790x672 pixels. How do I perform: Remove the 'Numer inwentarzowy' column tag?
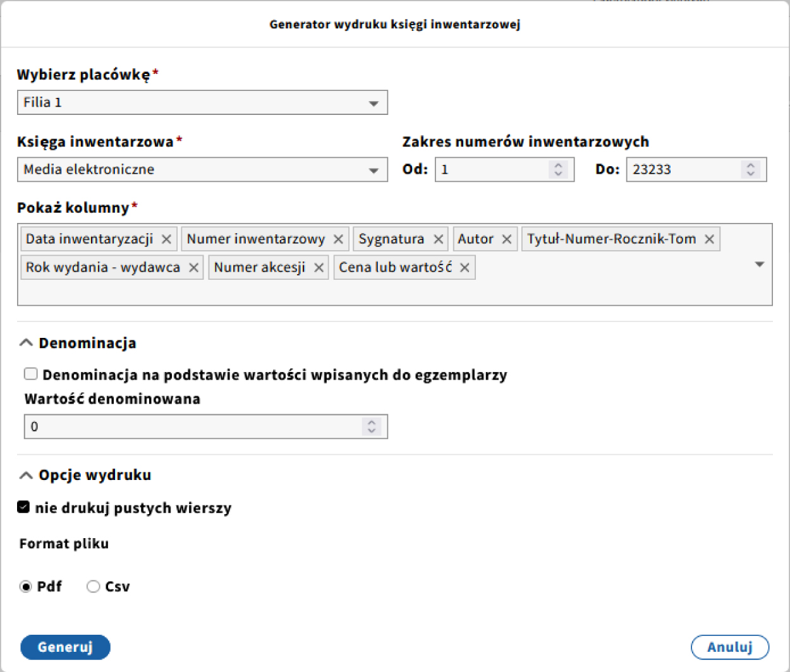coord(338,239)
